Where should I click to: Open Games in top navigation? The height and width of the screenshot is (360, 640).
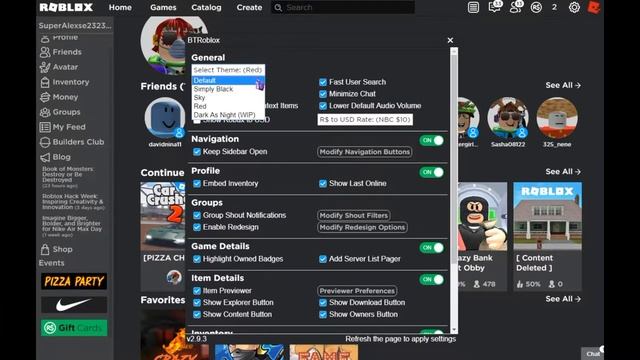coord(163,7)
